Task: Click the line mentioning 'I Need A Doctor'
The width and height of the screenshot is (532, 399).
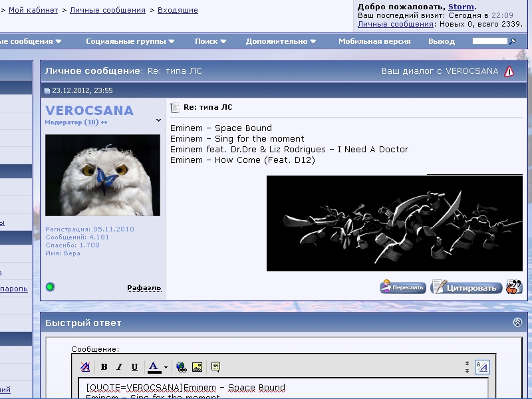Action: click(x=289, y=150)
